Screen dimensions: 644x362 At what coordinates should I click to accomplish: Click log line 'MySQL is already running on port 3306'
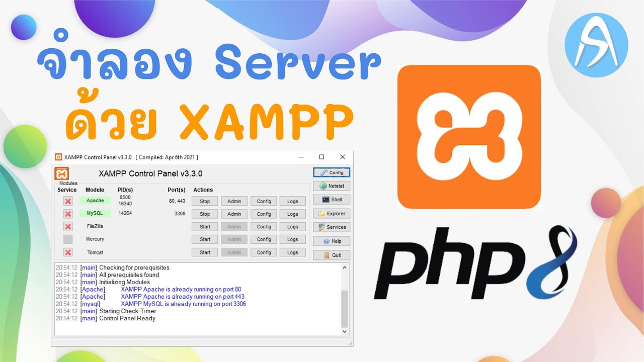pyautogui.click(x=184, y=304)
